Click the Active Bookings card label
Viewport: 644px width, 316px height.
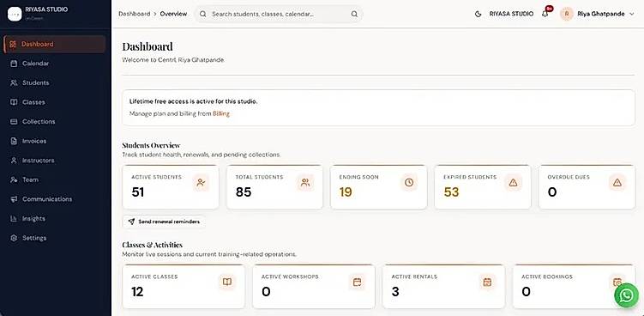[547, 276]
